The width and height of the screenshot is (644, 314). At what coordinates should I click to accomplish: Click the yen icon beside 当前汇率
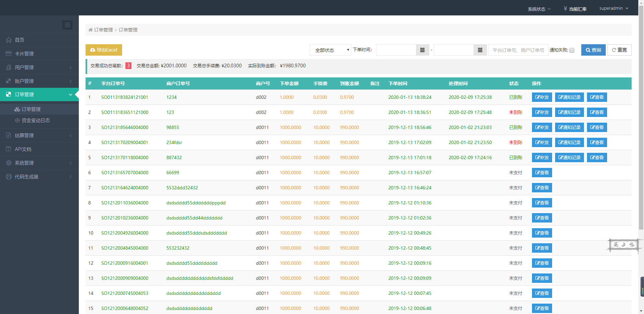[x=566, y=8]
